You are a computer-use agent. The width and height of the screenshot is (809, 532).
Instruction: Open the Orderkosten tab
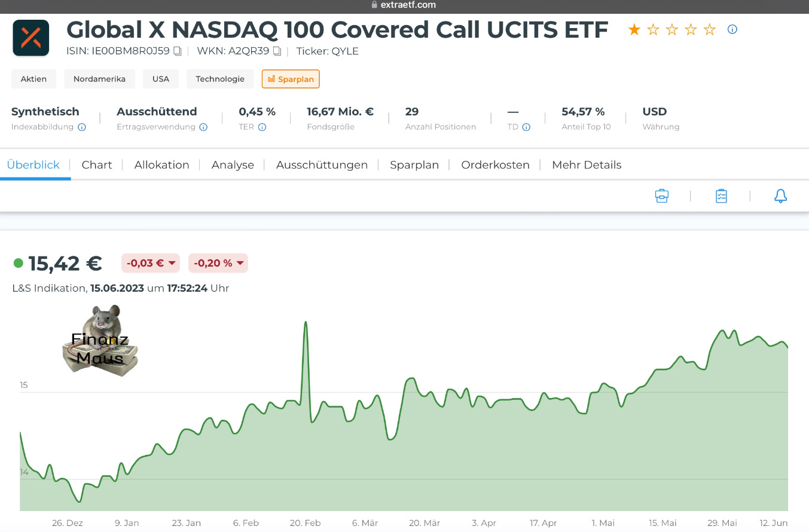coord(495,165)
